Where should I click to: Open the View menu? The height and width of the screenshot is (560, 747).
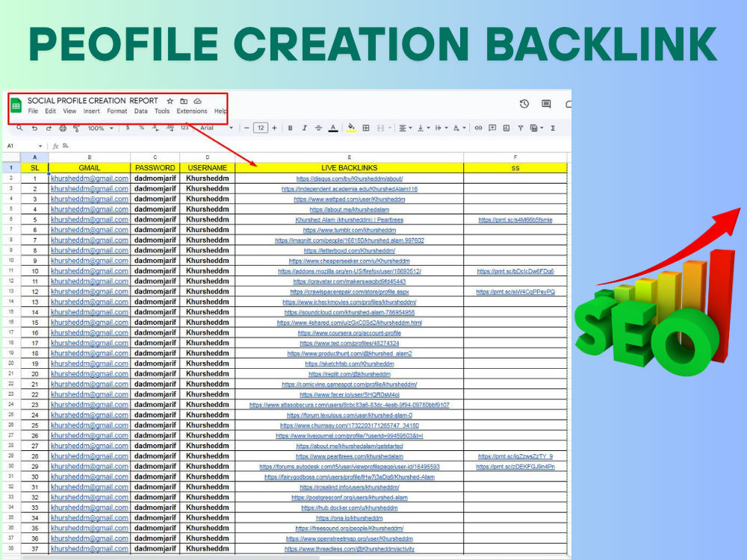pos(69,111)
